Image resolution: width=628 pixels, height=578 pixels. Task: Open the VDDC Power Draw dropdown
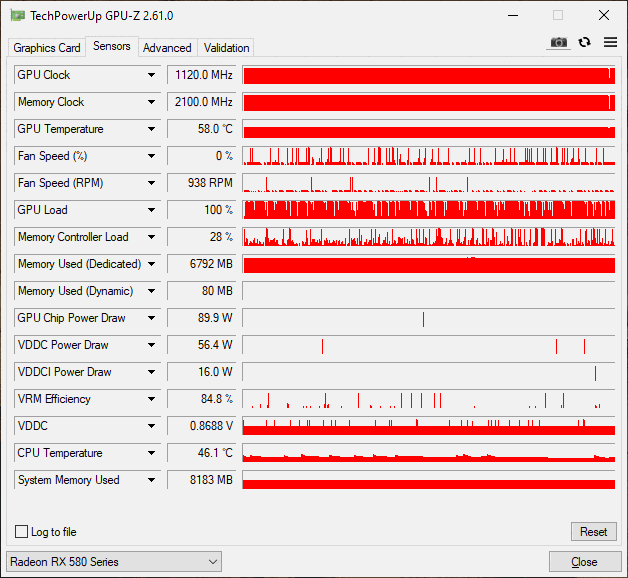151,345
